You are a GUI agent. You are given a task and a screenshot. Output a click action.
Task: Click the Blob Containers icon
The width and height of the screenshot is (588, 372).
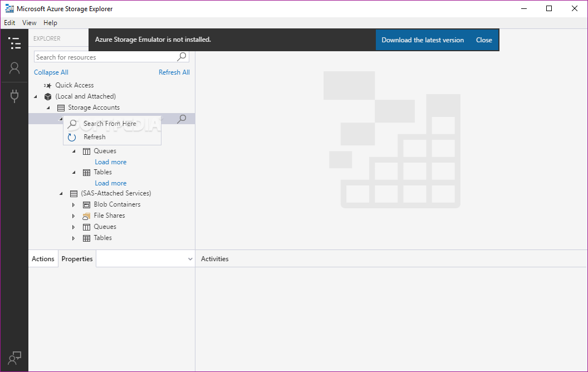[87, 205]
